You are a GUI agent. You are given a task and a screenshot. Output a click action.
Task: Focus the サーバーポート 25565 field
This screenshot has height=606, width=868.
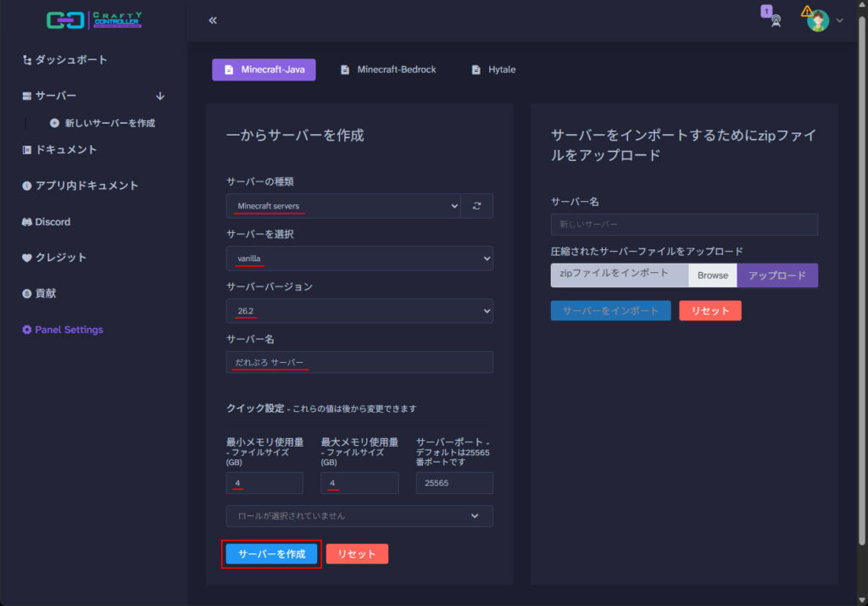tap(454, 483)
